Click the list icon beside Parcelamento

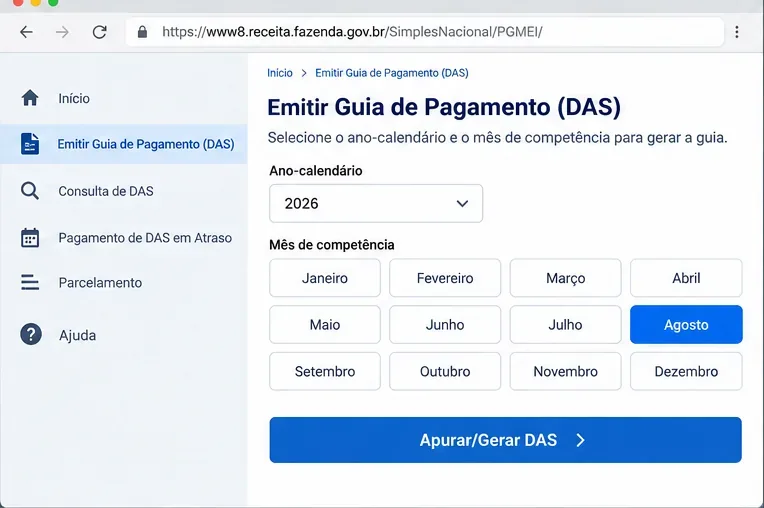coord(30,282)
